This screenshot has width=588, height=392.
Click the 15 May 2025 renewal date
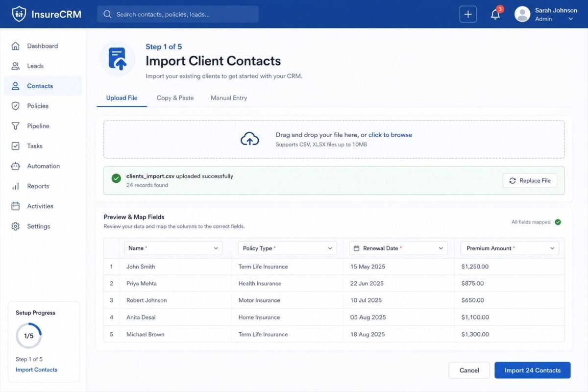tap(367, 267)
